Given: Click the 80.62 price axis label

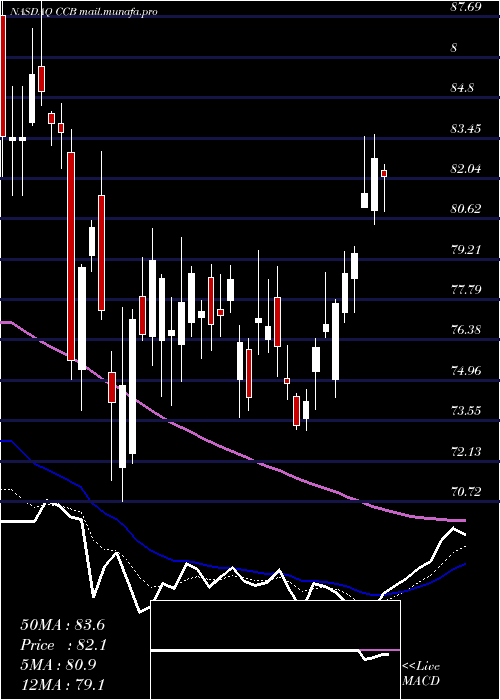Looking at the screenshot, I should click(x=466, y=208).
